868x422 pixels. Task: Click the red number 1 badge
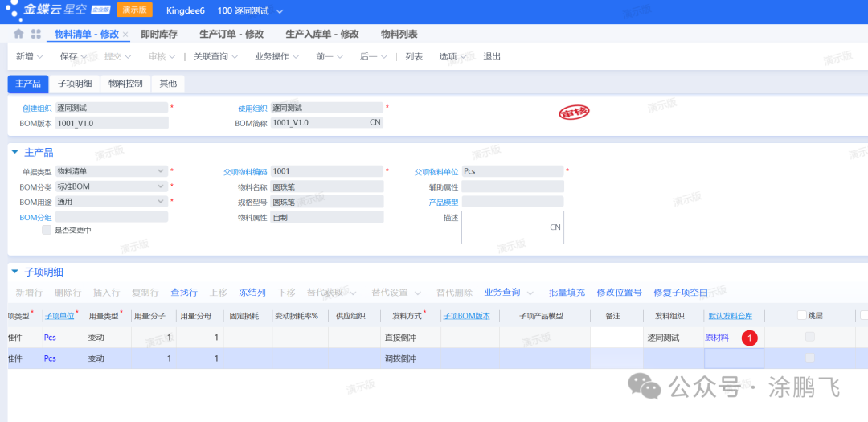[x=749, y=338]
